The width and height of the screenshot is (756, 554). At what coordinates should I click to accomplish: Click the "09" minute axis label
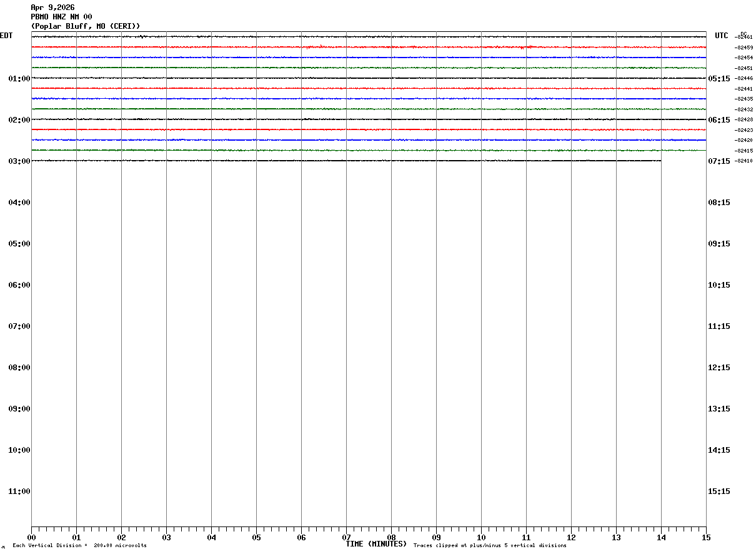(436, 538)
